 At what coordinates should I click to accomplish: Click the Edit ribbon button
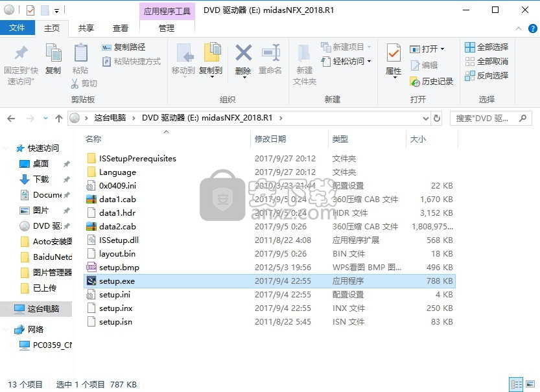[x=424, y=65]
